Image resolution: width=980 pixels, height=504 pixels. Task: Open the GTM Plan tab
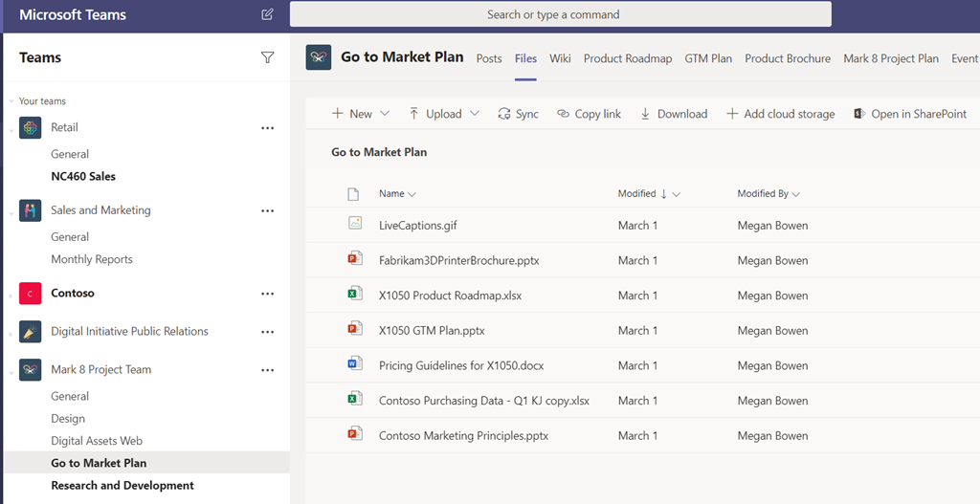(x=708, y=58)
